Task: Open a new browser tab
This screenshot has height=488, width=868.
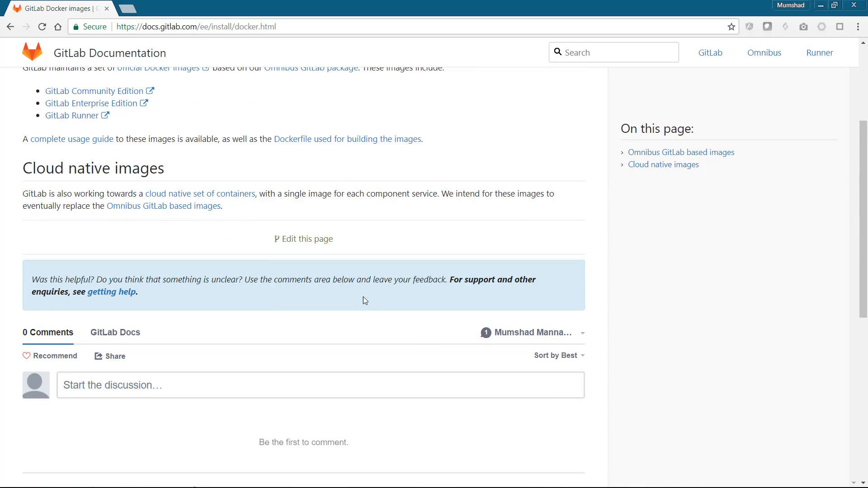Action: pos(128,9)
